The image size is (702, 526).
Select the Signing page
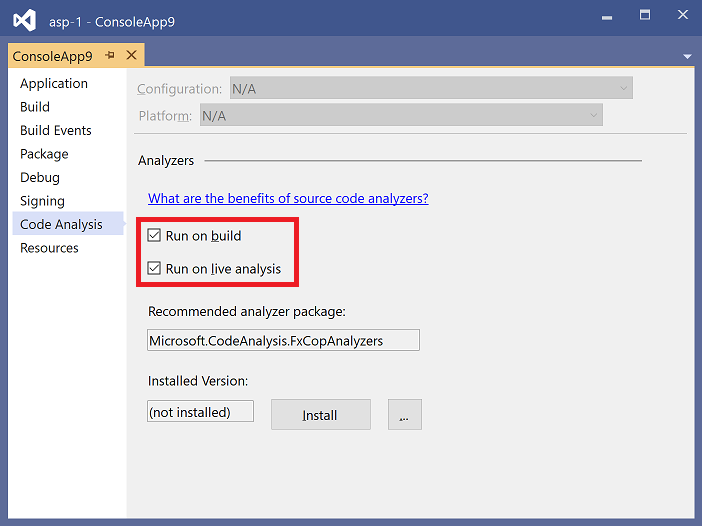coord(42,201)
